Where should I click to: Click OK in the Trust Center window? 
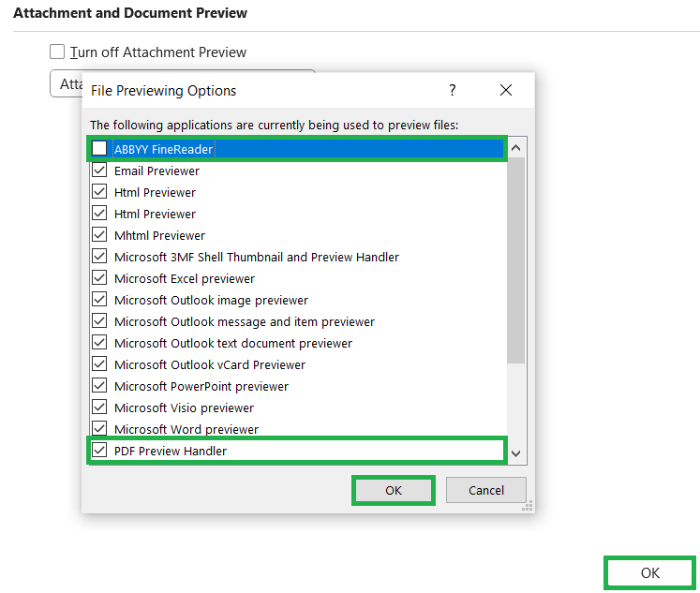tap(650, 573)
